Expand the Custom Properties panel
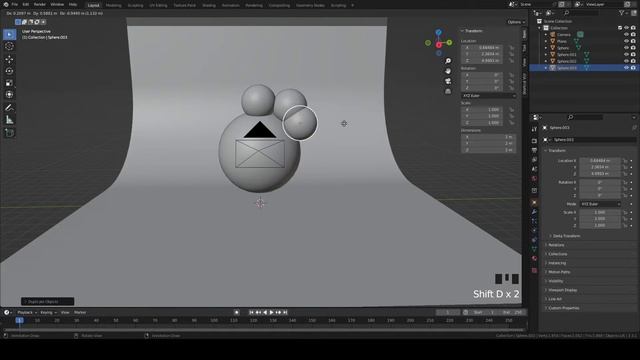 tap(563, 308)
